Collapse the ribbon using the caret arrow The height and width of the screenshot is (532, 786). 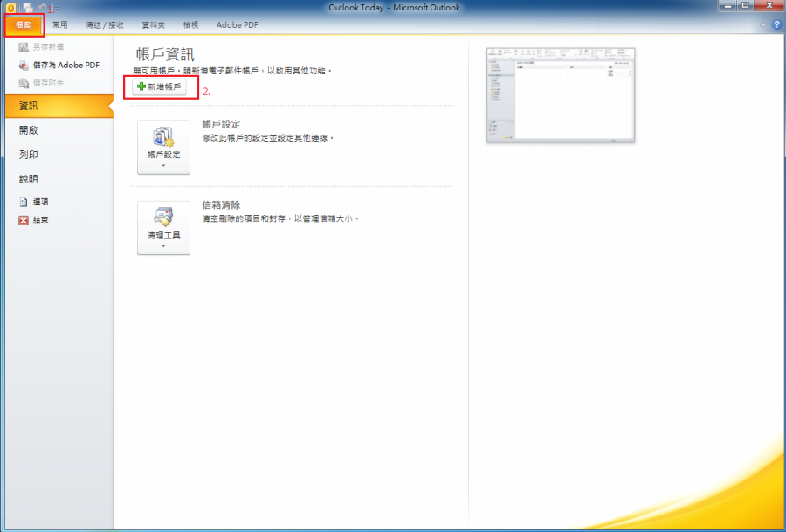click(762, 24)
